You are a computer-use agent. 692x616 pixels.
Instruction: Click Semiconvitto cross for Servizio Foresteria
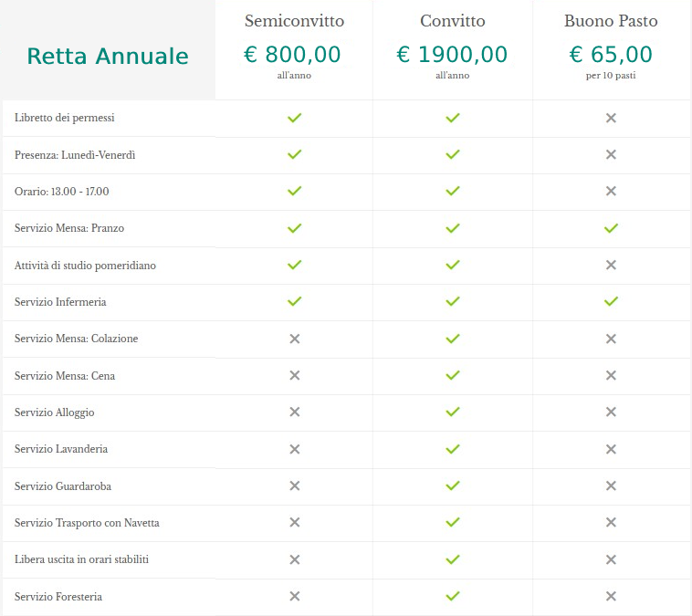tap(294, 596)
